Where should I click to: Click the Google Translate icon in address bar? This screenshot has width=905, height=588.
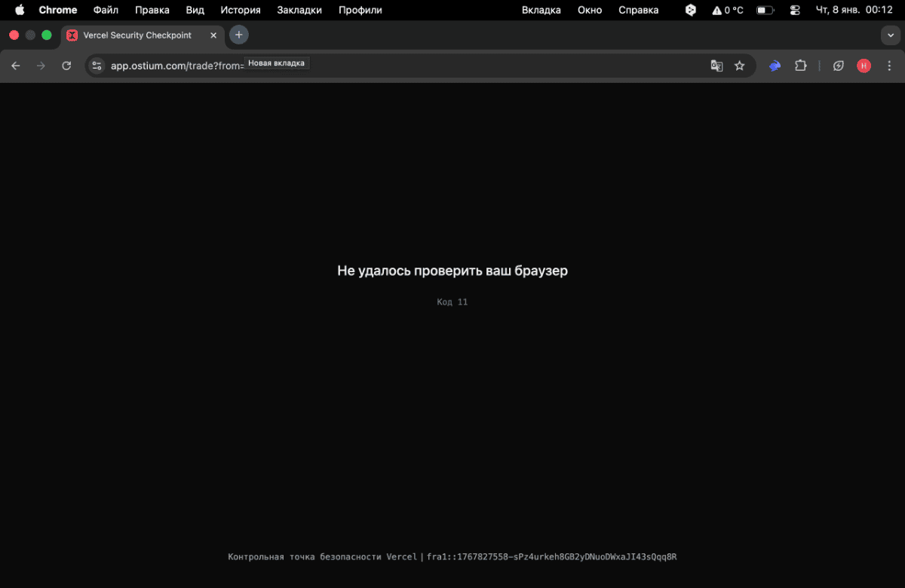pos(716,66)
